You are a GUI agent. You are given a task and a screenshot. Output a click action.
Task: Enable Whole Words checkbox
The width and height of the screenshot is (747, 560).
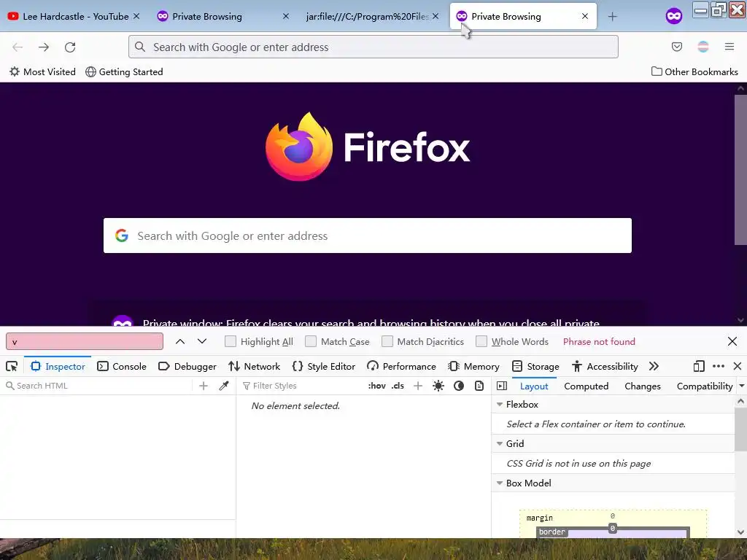tap(481, 341)
